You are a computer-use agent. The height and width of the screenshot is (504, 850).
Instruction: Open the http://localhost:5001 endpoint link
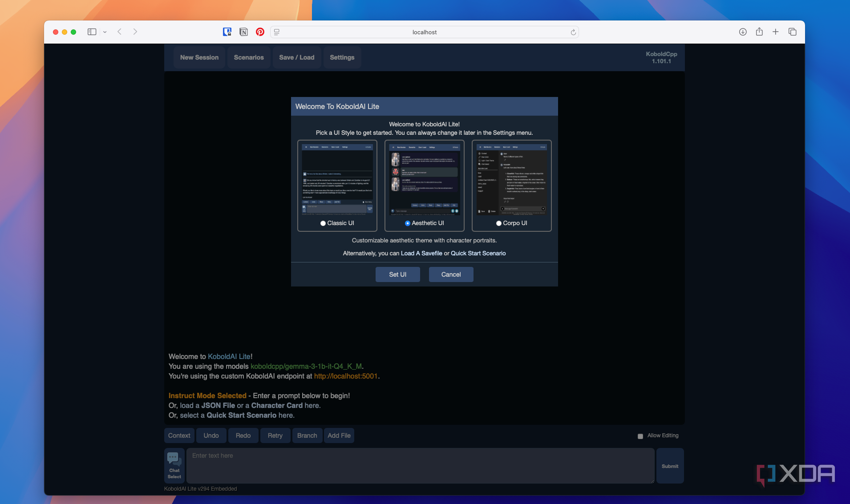[x=346, y=376]
